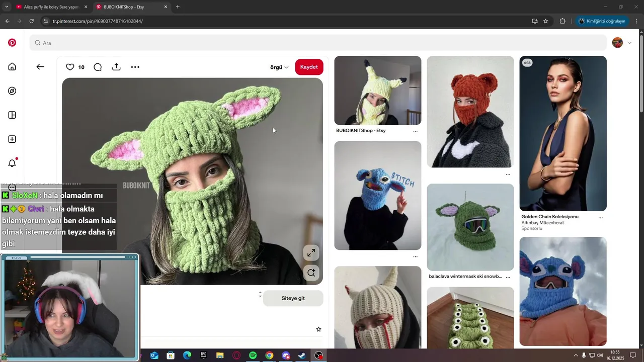Click the page vertical scrollbar thumb
Screen dimensions: 644x362
pos(641,73)
